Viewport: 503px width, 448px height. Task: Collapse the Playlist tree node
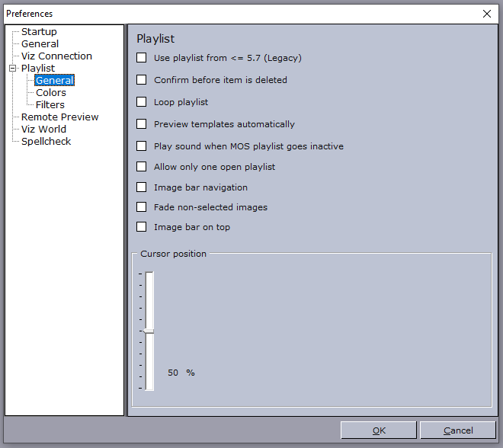tap(12, 69)
